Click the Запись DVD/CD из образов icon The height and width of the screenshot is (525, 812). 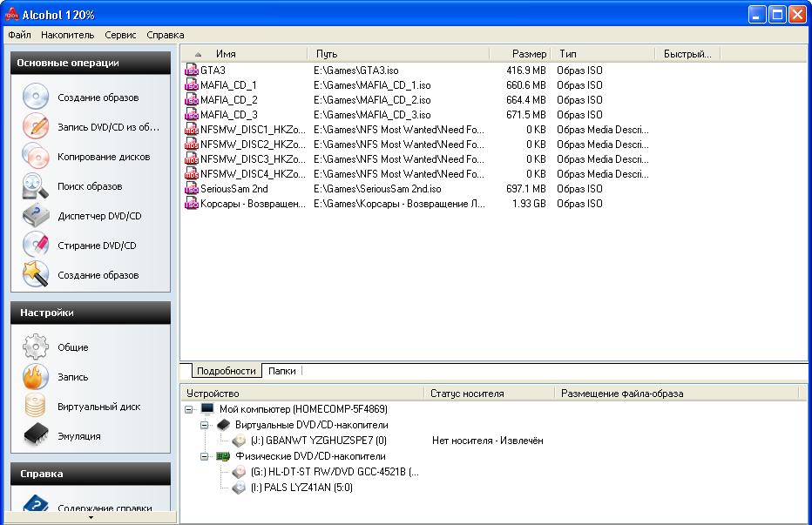click(35, 126)
